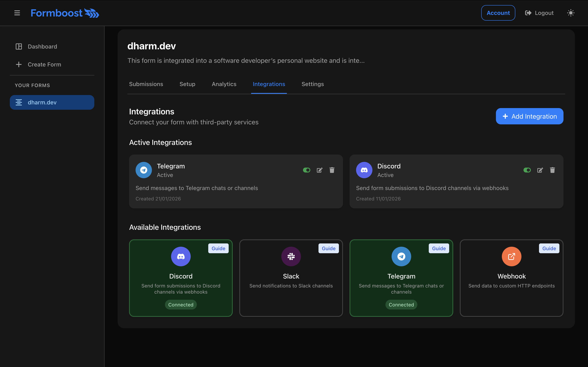Disable the Discord integration toggle
Screen dimensions: 588x367
(527, 170)
